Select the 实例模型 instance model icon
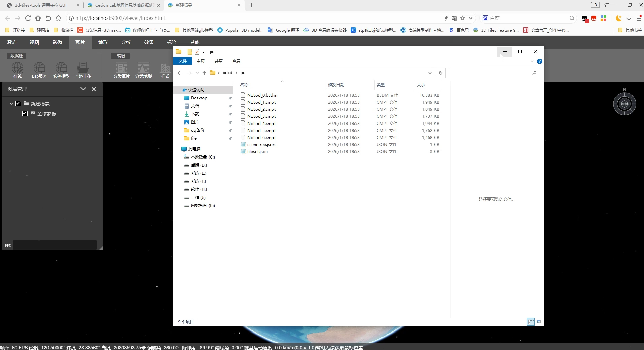 pyautogui.click(x=61, y=70)
